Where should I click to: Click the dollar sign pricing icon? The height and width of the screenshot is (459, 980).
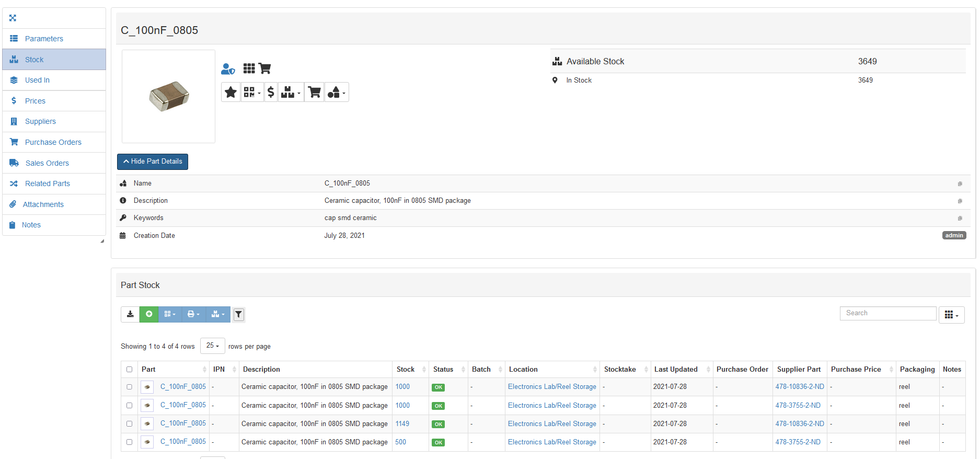point(271,93)
